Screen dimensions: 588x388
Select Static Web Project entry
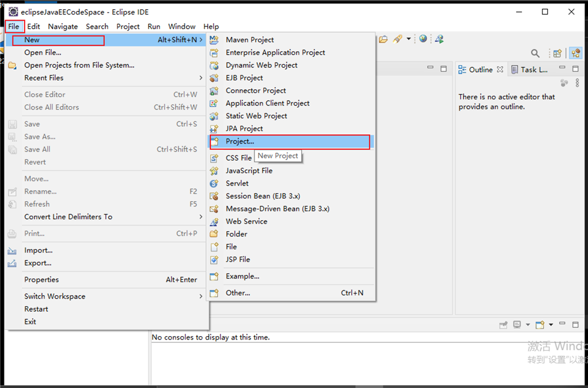click(x=291, y=116)
